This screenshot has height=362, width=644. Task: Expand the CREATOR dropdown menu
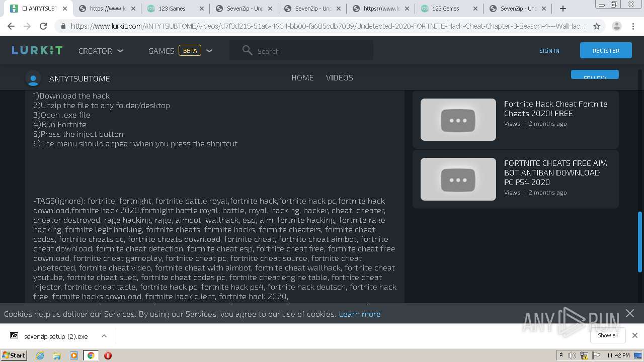click(x=101, y=51)
